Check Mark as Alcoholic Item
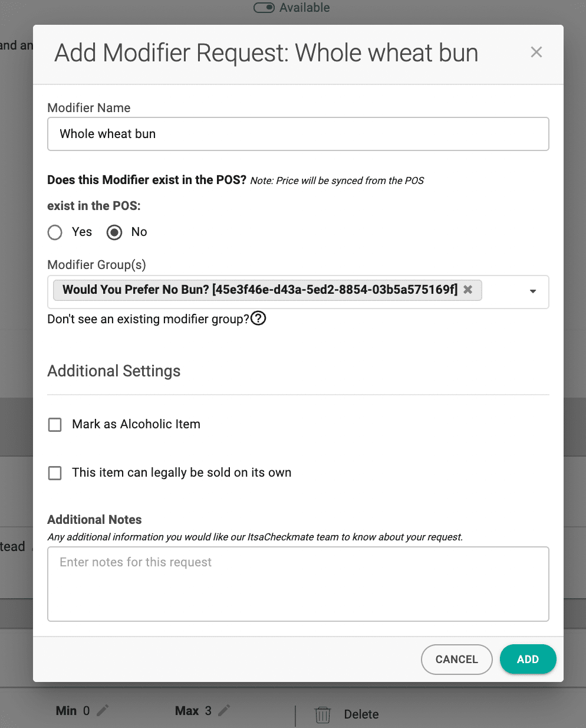586x728 pixels. click(55, 425)
